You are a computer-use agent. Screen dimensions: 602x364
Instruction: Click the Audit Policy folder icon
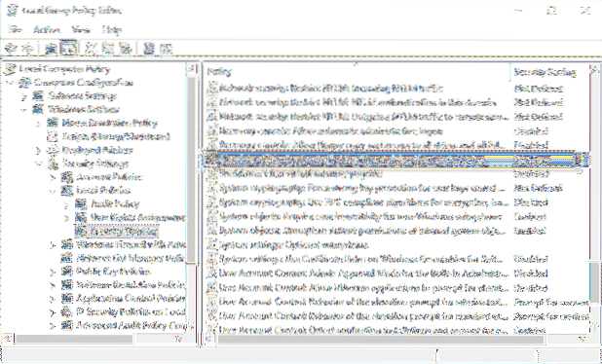(x=81, y=204)
